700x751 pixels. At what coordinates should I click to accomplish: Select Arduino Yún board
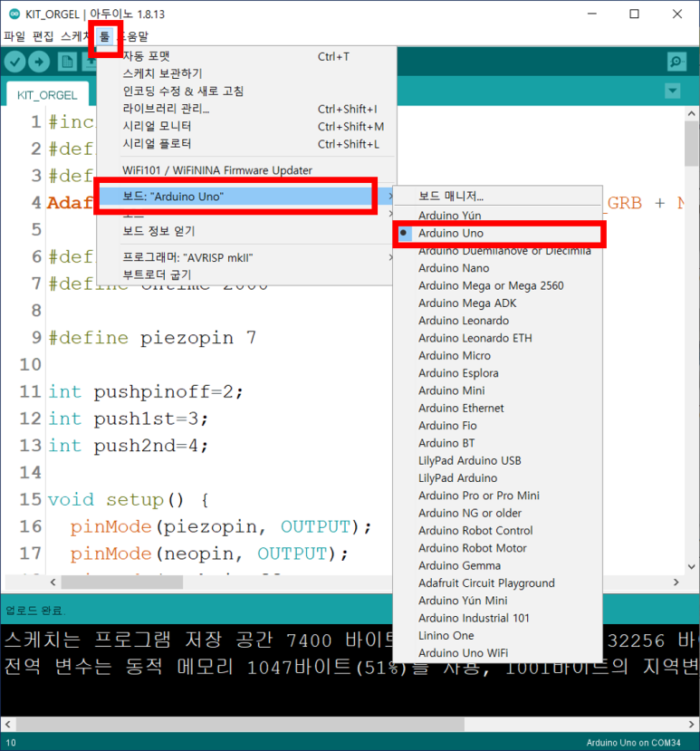497,216
